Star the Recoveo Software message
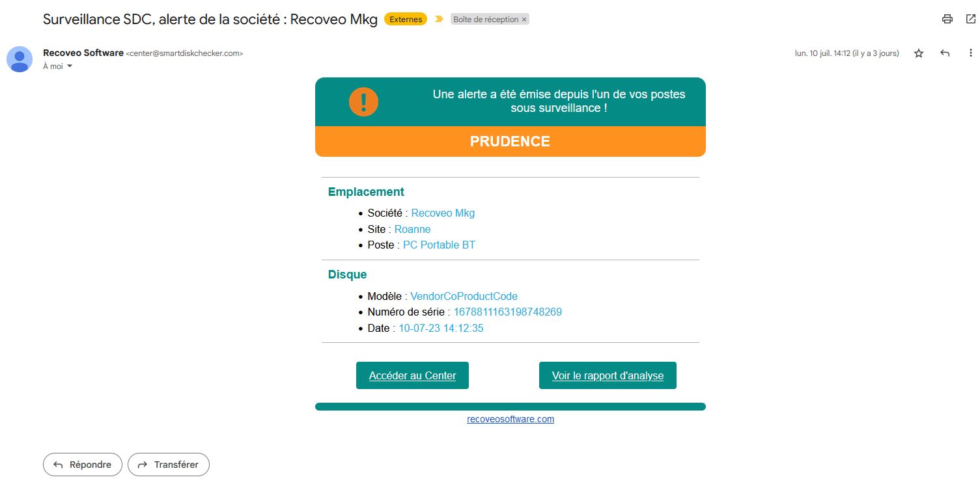This screenshot has width=980, height=486. [919, 53]
